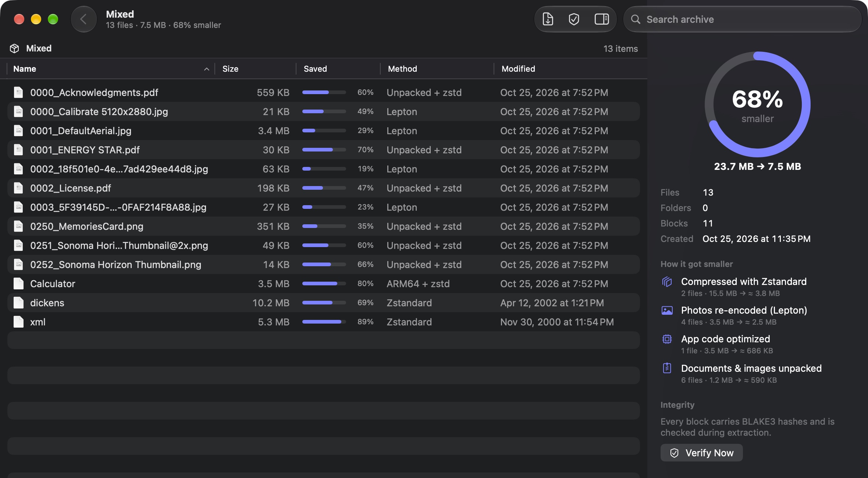Click the Mixed breadcrumb label
Image resolution: width=868 pixels, height=478 pixels.
point(39,48)
